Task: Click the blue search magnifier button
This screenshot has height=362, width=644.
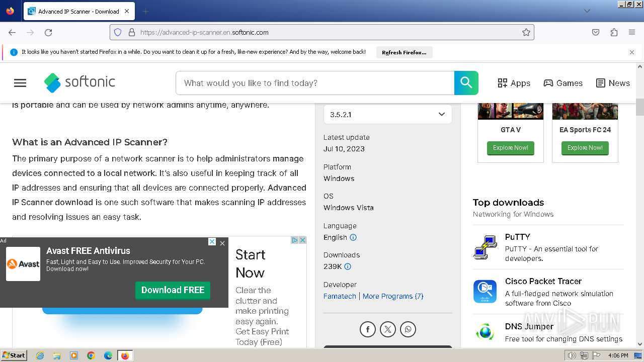Action: pyautogui.click(x=466, y=83)
